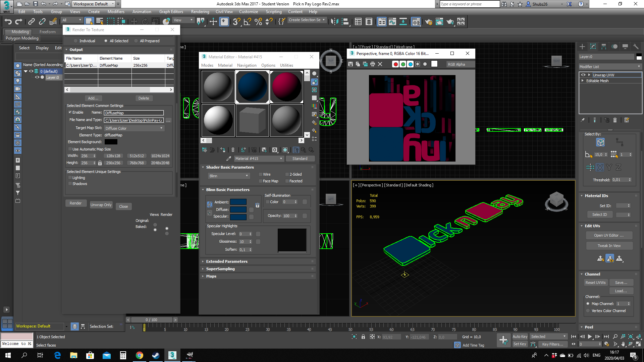Click the Diffuse color swatch

(x=238, y=209)
